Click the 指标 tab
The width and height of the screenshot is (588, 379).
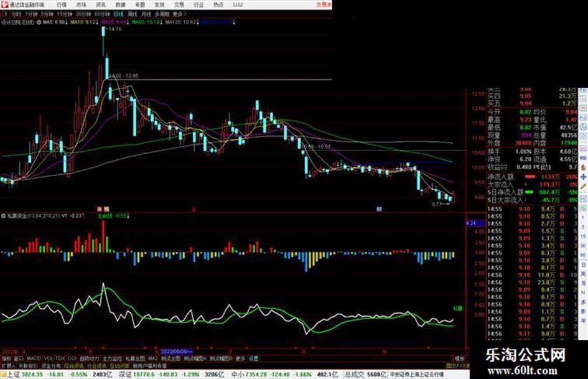6,358
